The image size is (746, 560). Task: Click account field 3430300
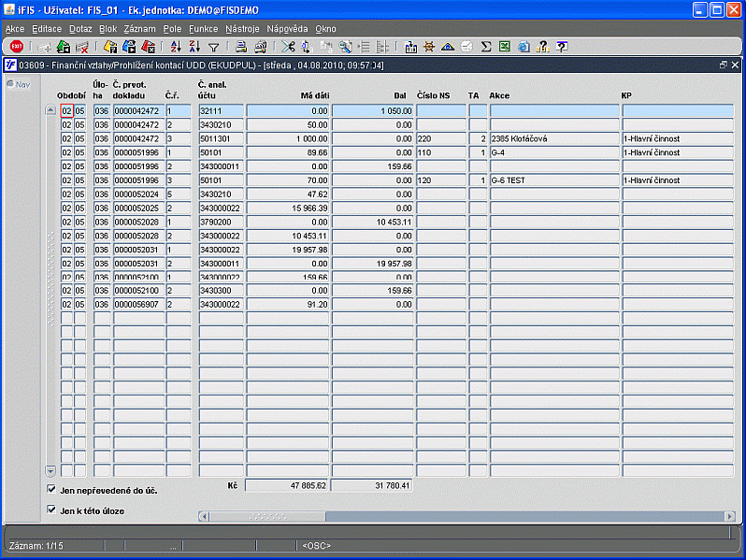pos(222,290)
